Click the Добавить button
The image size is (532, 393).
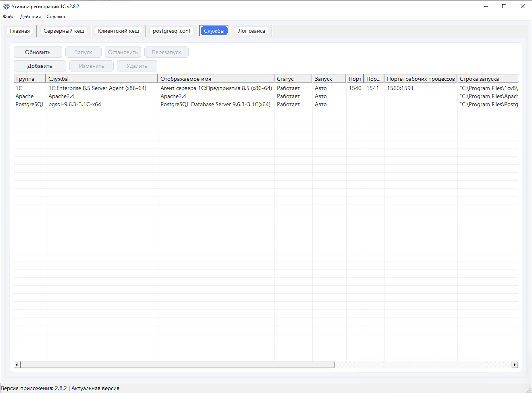click(x=40, y=66)
